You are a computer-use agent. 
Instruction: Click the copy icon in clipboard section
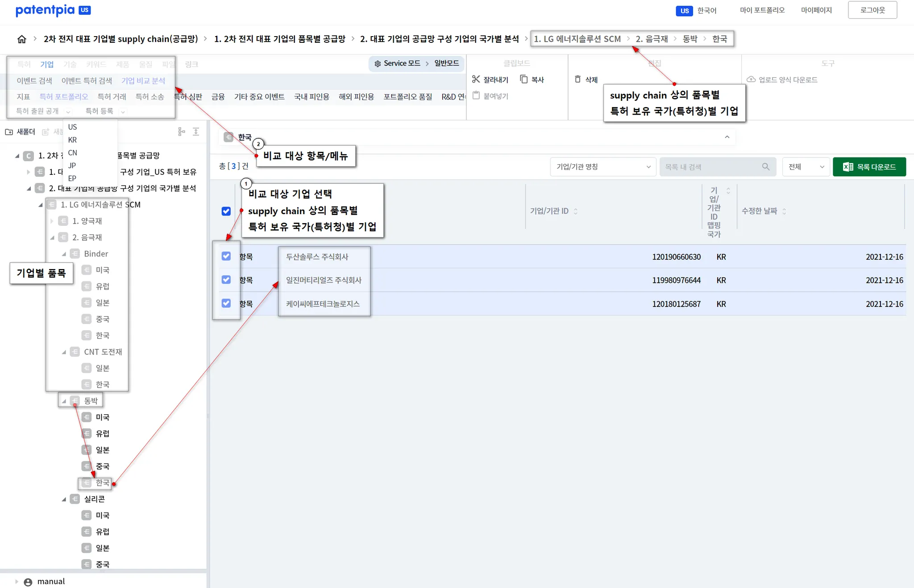(524, 79)
